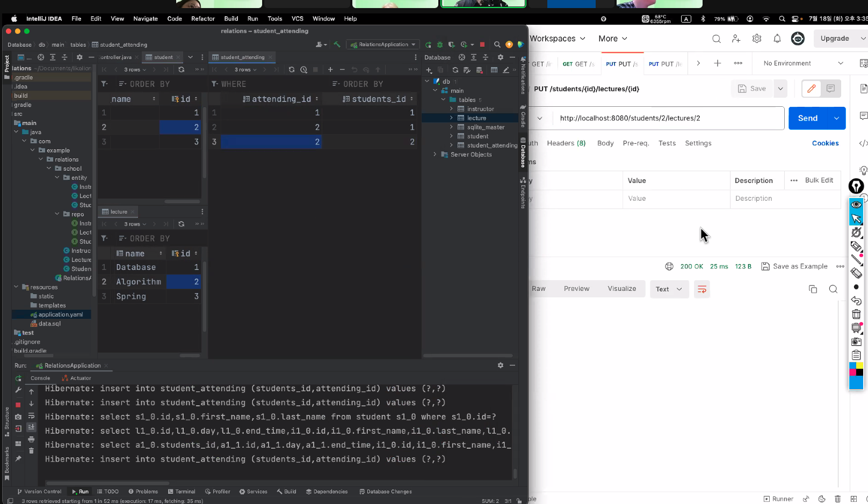The image size is (868, 504).
Task: Click the orange IDE update arrow icon
Action: [x=509, y=45]
